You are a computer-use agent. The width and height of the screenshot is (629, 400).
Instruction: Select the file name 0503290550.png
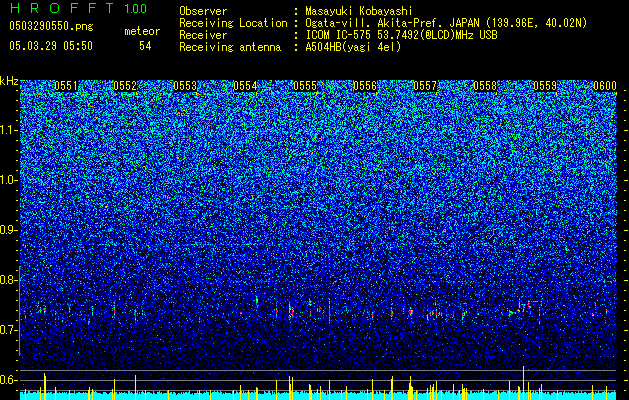51,26
